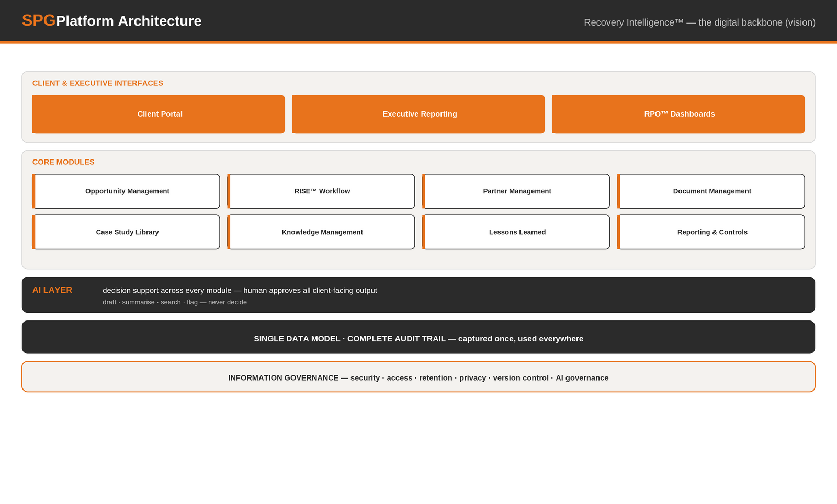Click the SINGLE DATA MODEL banner

(418, 337)
